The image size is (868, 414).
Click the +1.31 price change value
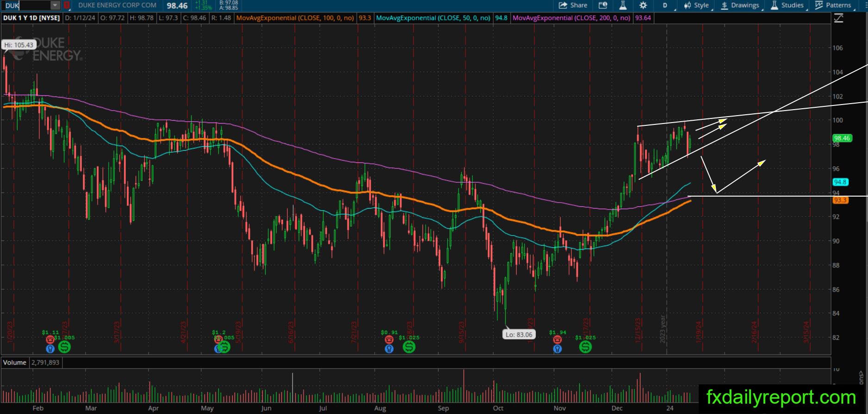[201, 3]
